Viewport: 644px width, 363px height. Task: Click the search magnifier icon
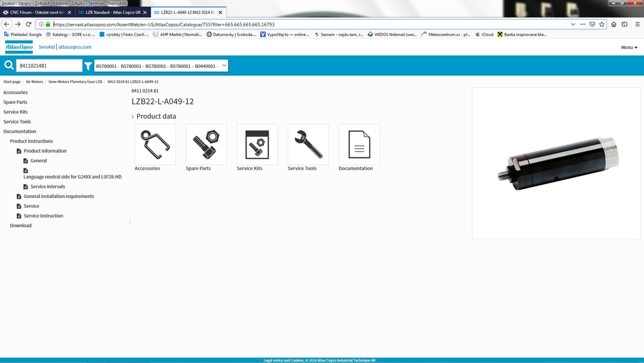coord(9,66)
